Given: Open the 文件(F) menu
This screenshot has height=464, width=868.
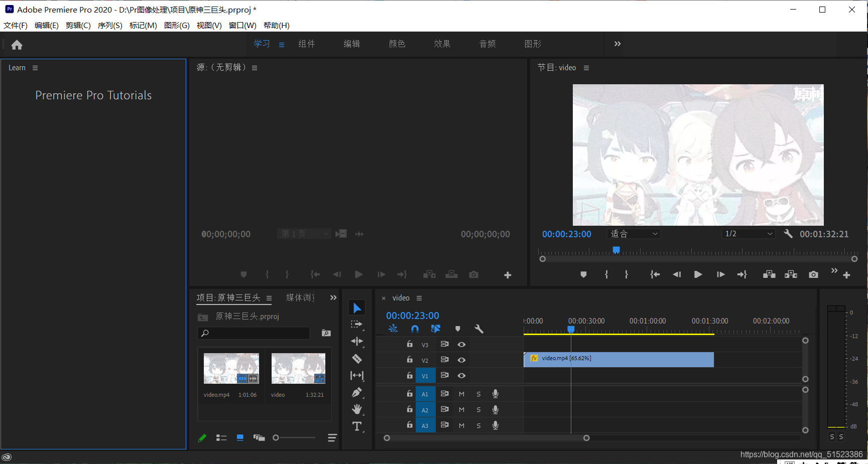Looking at the screenshot, I should coord(16,26).
